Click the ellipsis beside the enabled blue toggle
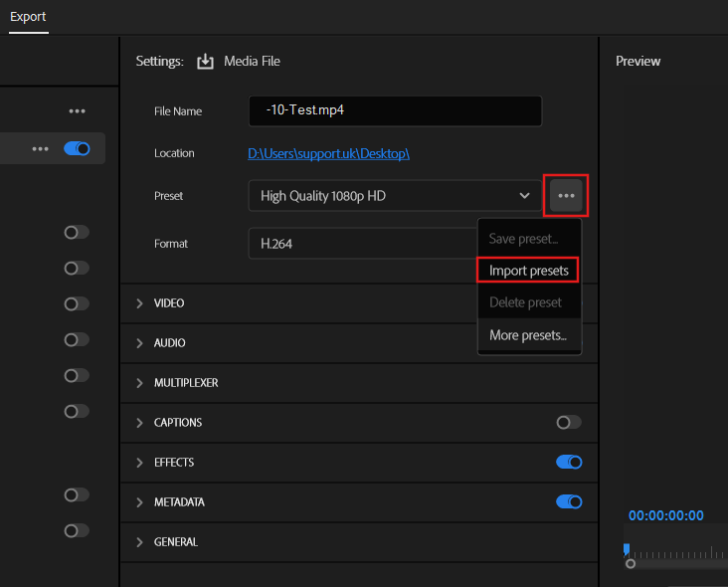This screenshot has width=728, height=587. pos(40,148)
